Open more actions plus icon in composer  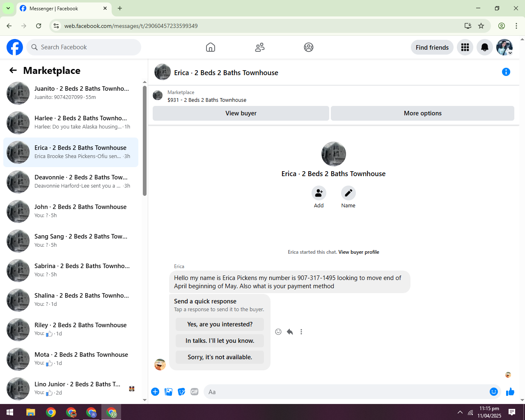[x=155, y=392]
